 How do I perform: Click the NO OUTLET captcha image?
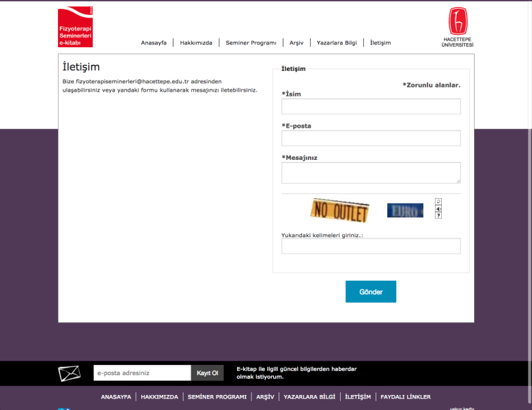tap(340, 210)
